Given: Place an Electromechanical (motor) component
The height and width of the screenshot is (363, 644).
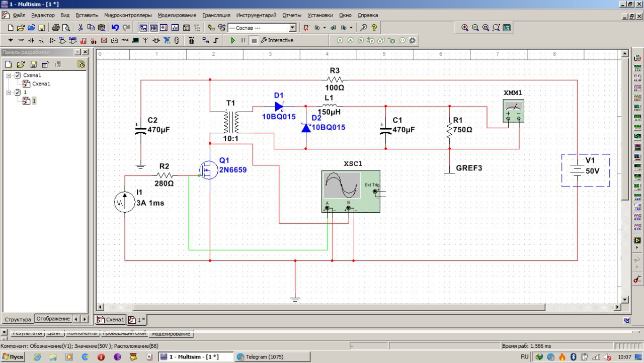Looking at the screenshot, I should [156, 40].
